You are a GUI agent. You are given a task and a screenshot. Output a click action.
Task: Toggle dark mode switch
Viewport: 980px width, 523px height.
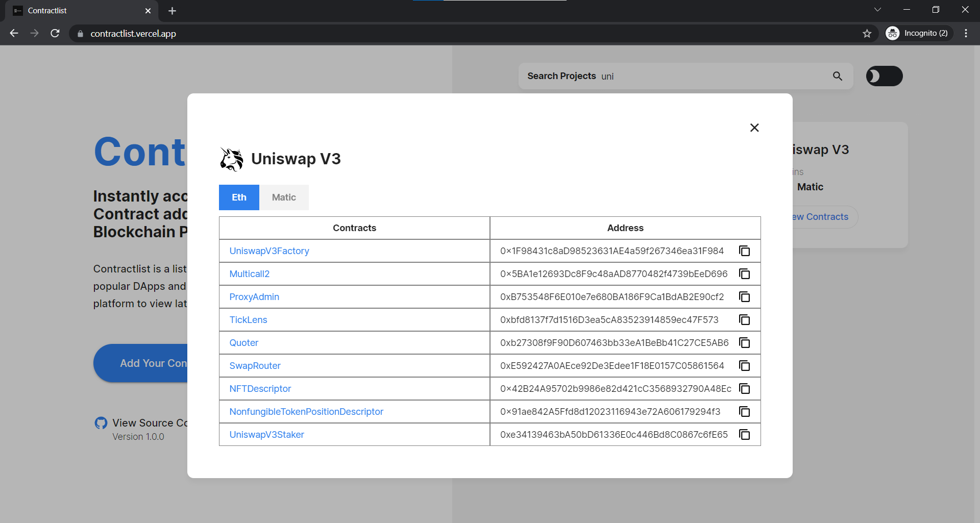tap(884, 76)
